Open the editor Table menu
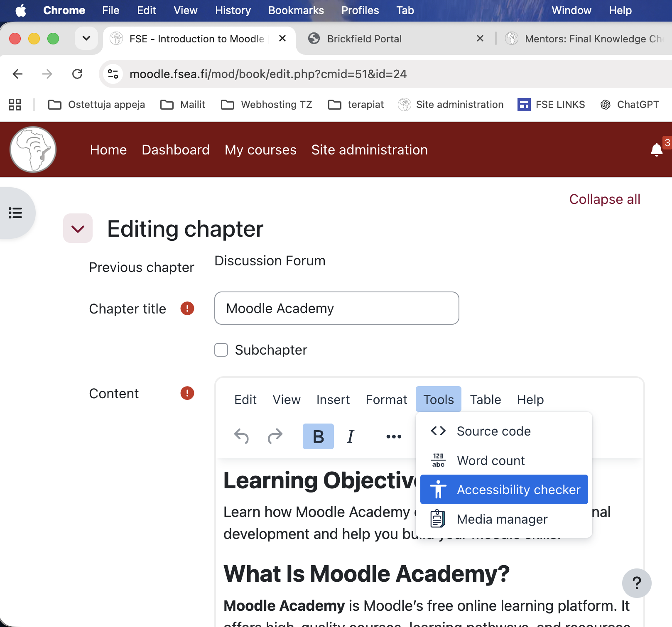Image resolution: width=672 pixels, height=627 pixels. tap(486, 399)
